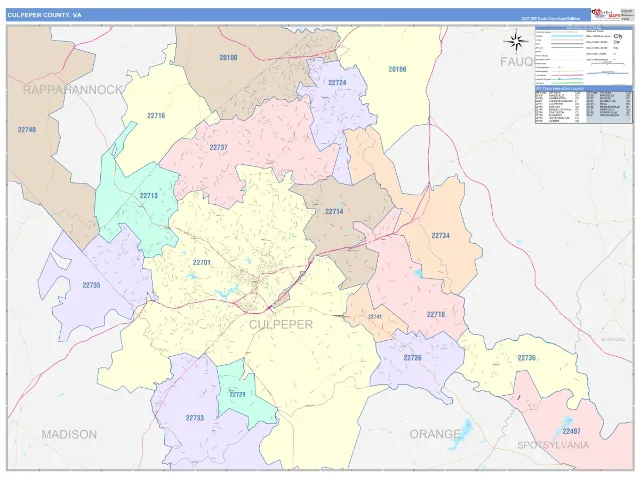This screenshot has height=480, width=640.
Task: Click the ORANGE county label
Action: [435, 434]
